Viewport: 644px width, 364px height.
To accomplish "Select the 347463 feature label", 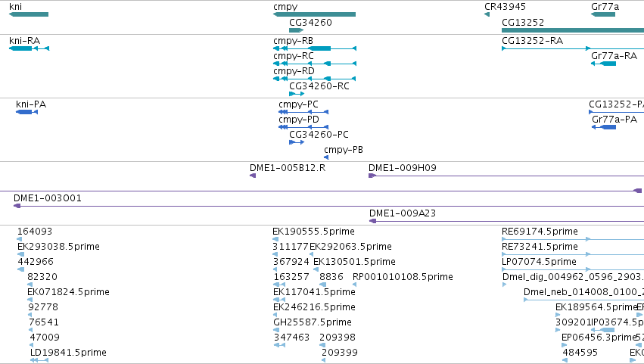I will 291,338.
